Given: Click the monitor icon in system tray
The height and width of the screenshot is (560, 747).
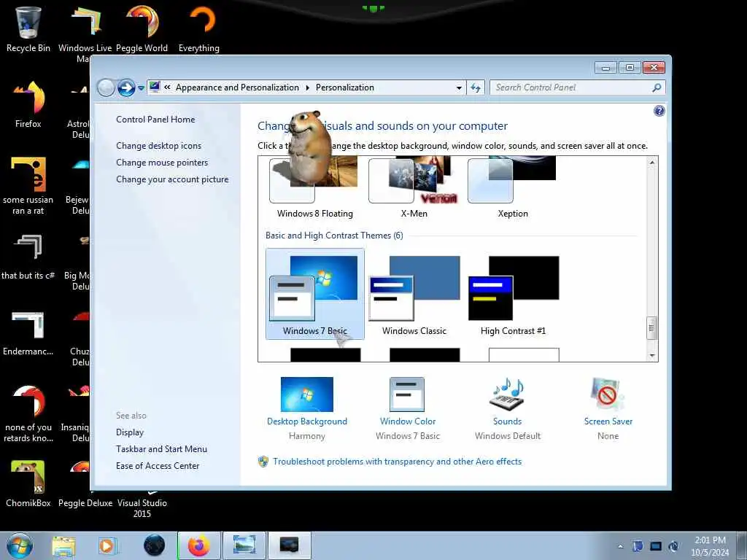Looking at the screenshot, I should point(656,546).
